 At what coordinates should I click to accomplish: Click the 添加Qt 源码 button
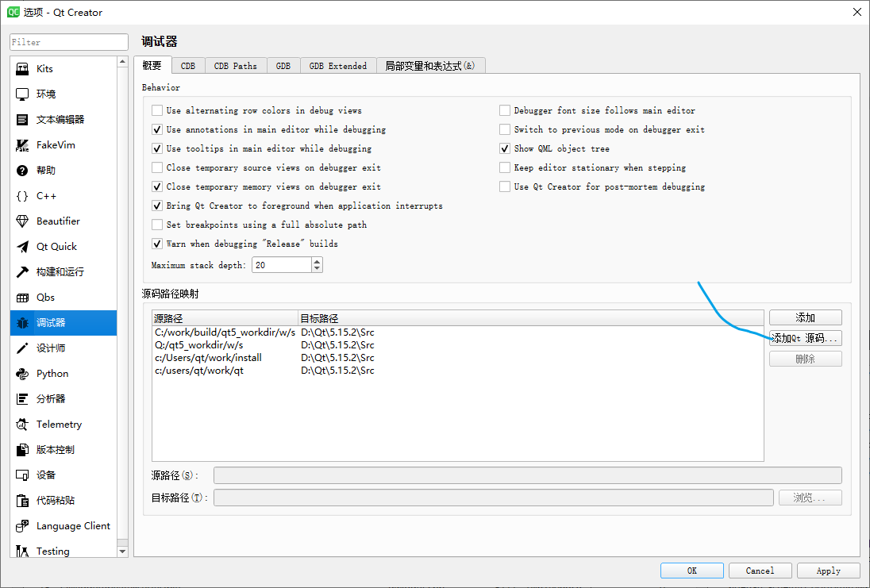[806, 338]
